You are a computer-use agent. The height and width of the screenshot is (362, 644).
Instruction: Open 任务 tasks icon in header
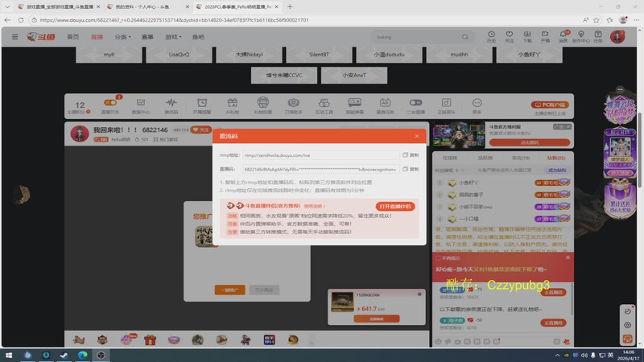click(598, 37)
